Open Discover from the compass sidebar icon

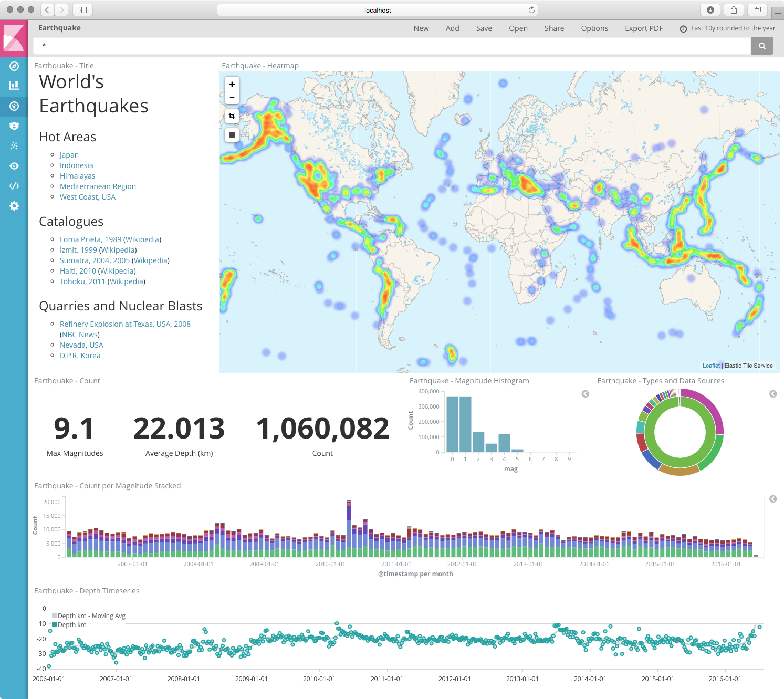coord(14,66)
